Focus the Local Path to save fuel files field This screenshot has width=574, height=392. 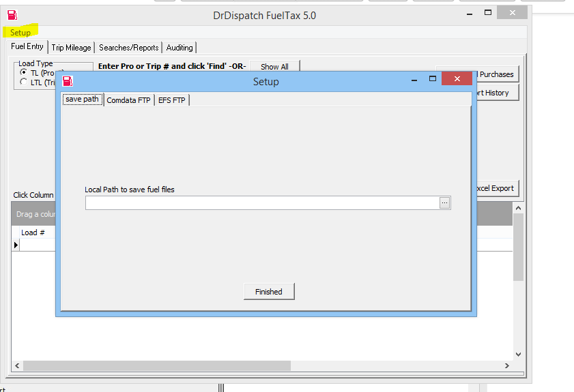(262, 202)
